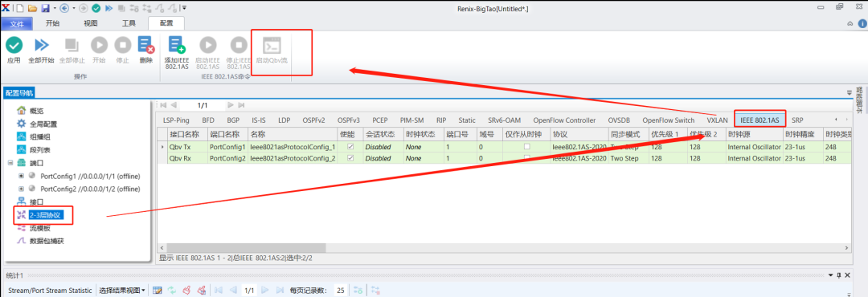This screenshot has height=297, width=868.
Task: Save using the floppy disk icon
Action: pyautogui.click(x=45, y=8)
